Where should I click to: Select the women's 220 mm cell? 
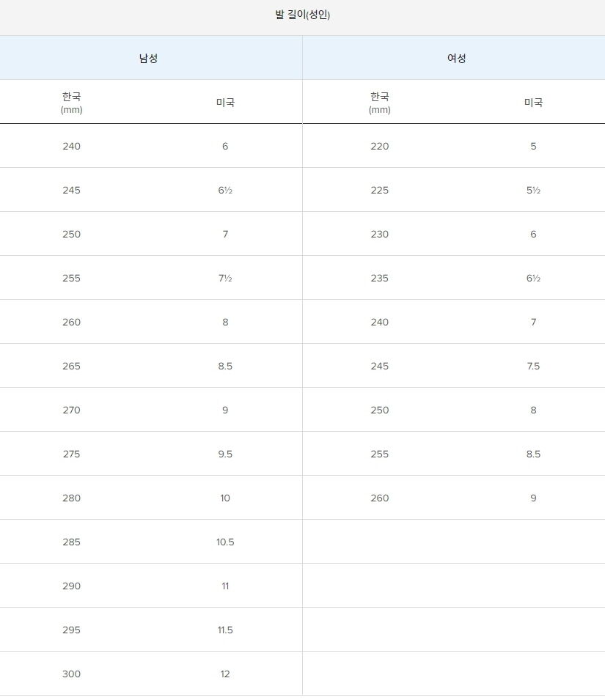point(380,146)
